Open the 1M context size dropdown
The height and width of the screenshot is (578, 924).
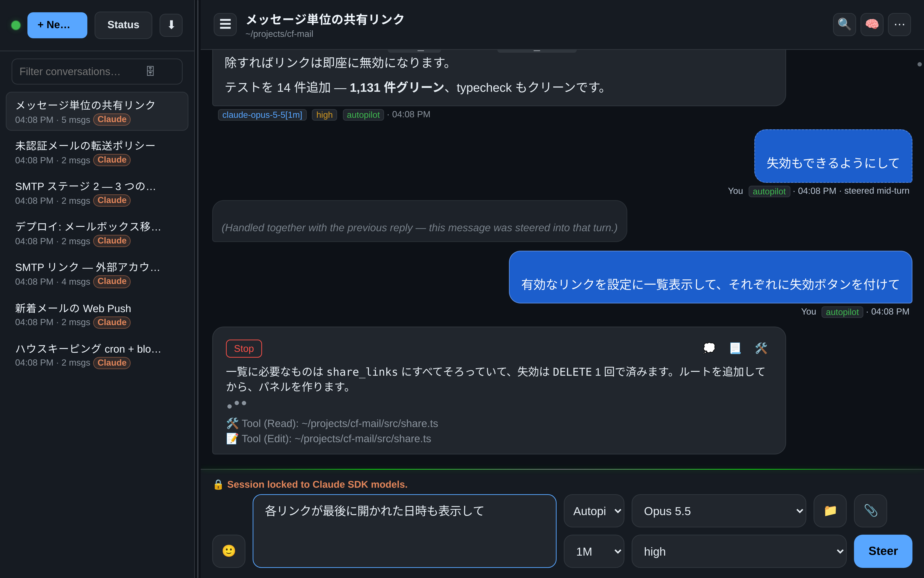(x=594, y=551)
